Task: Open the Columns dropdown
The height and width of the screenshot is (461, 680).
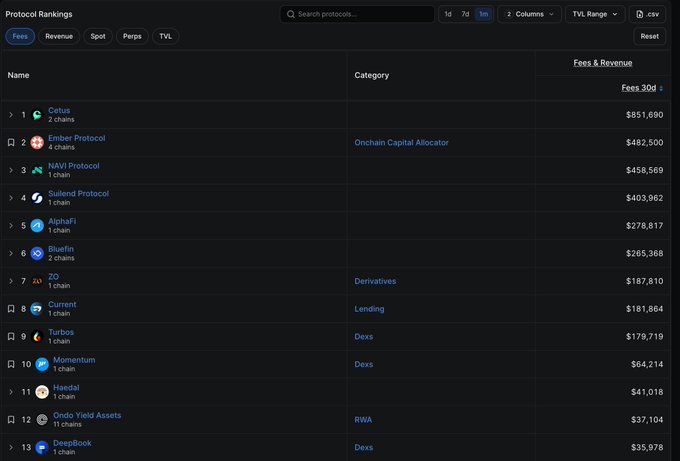Action: point(530,14)
